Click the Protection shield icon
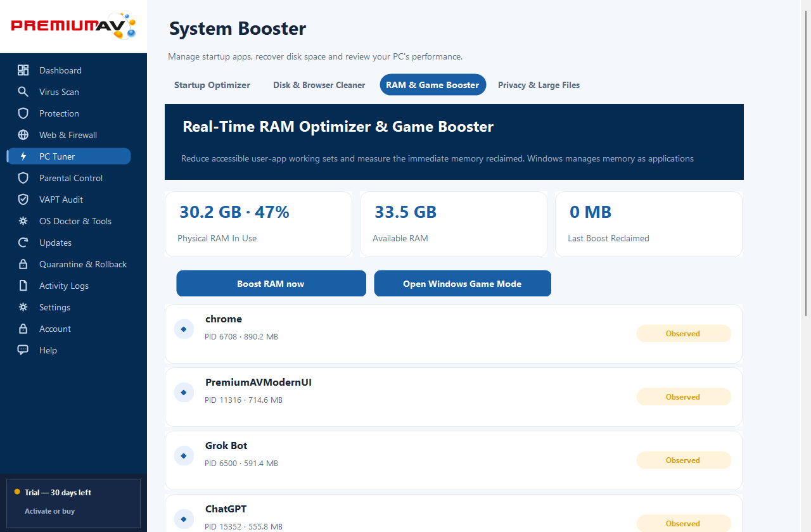This screenshot has width=811, height=532. pos(23,113)
